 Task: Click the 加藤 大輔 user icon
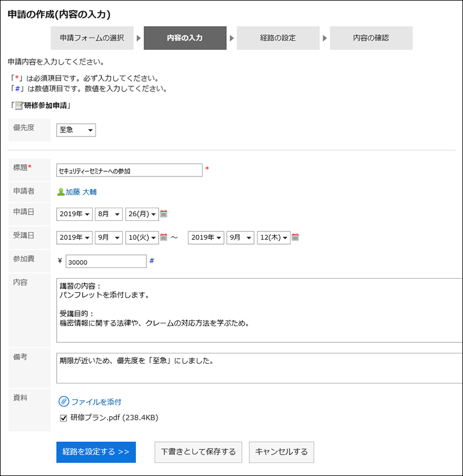point(61,192)
